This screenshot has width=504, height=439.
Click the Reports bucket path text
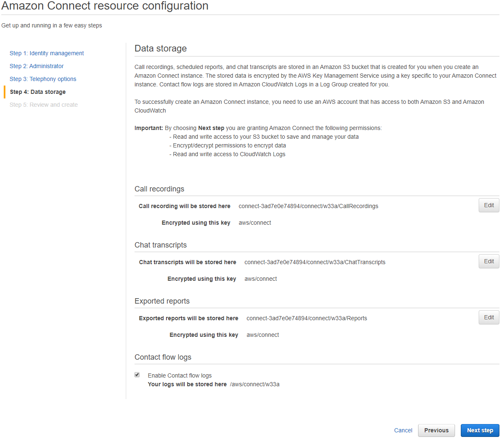(307, 318)
